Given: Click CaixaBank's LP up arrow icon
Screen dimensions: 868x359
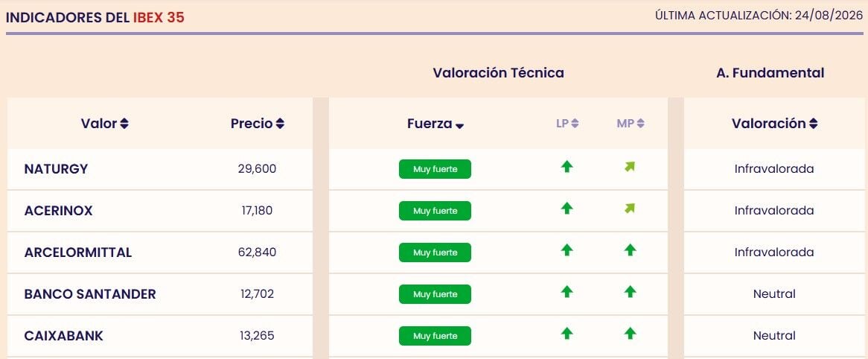Looking at the screenshot, I should (567, 334).
